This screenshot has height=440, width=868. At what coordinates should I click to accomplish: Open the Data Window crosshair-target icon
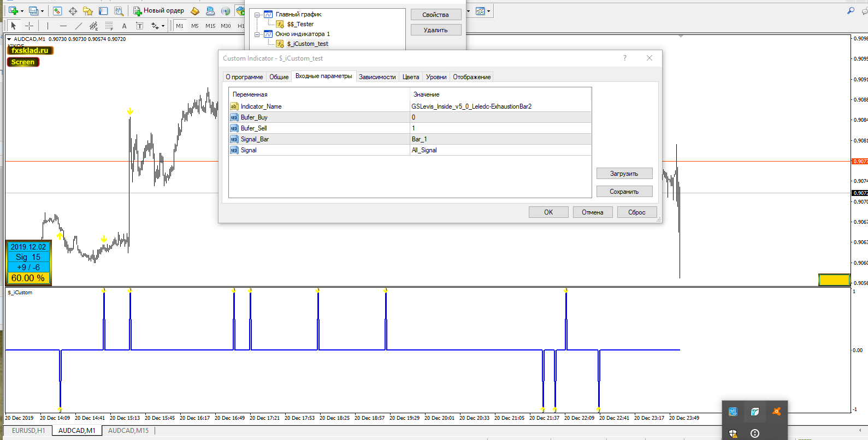coord(73,11)
